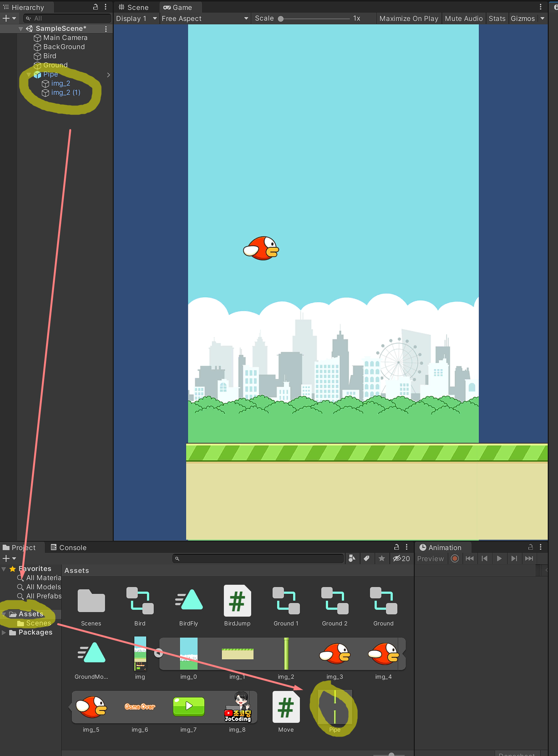Switch to the Console tab

pos(69,547)
